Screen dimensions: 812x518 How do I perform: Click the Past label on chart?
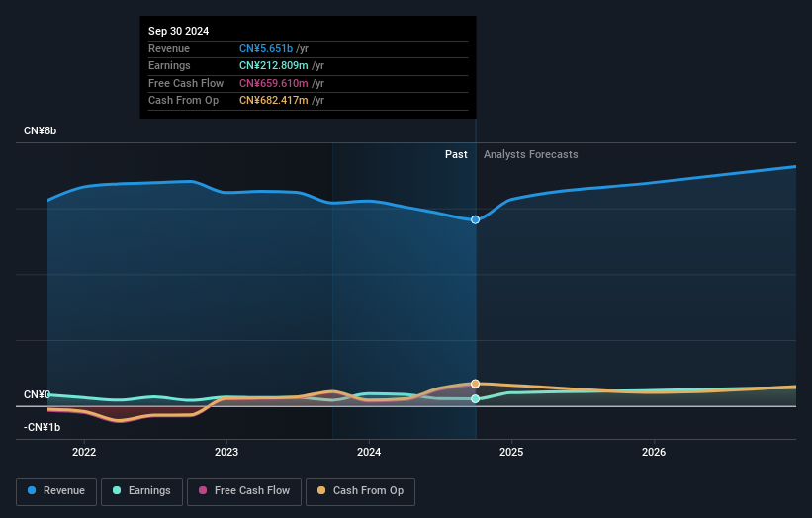click(x=456, y=155)
